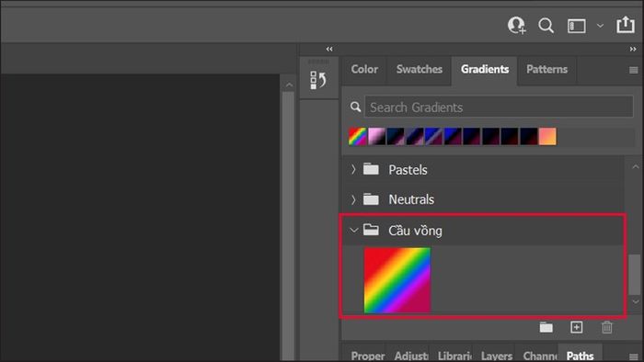This screenshot has height=362, width=644.
Task: Click the create new gradient plus icon
Action: coord(576,327)
